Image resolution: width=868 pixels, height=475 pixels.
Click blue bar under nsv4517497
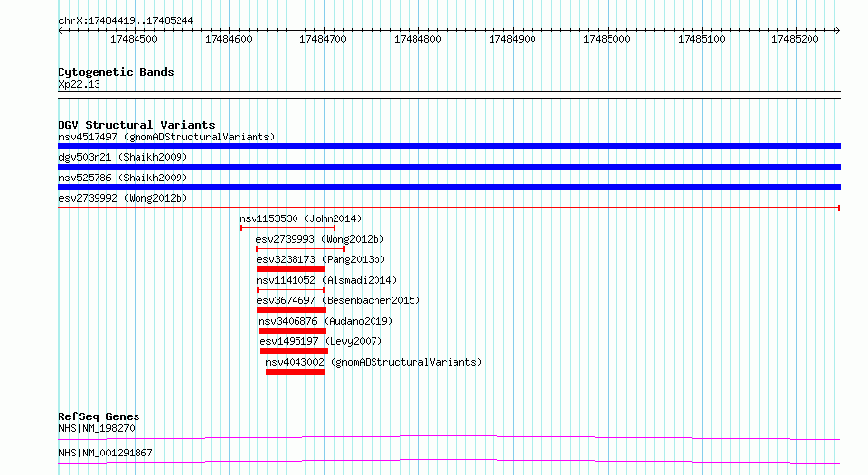coord(449,146)
